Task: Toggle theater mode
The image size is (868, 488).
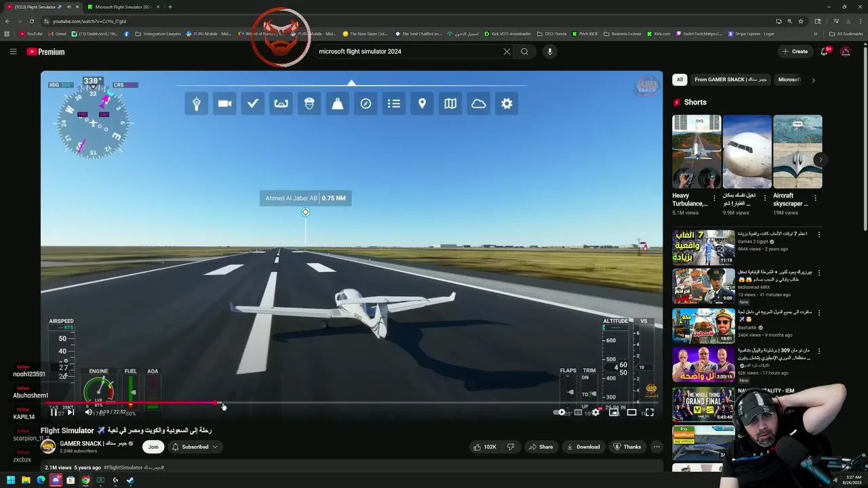Action: pyautogui.click(x=631, y=412)
